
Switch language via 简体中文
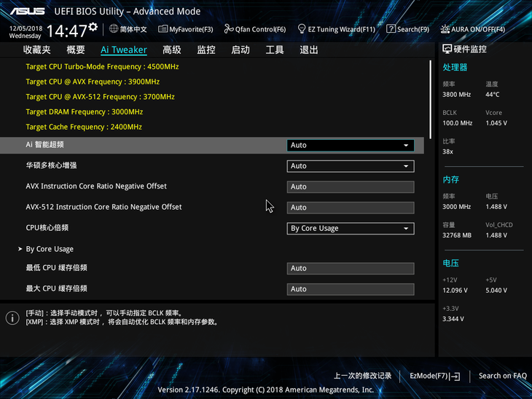pos(133,29)
